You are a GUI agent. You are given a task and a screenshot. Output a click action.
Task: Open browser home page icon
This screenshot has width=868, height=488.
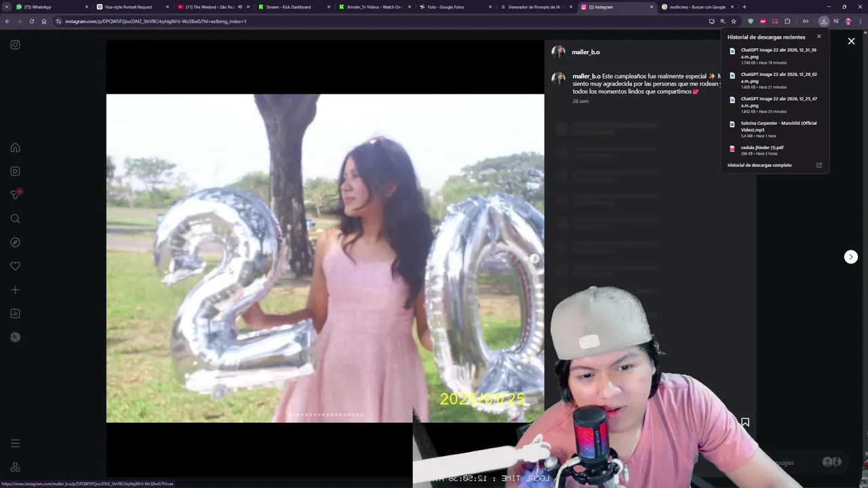point(44,21)
